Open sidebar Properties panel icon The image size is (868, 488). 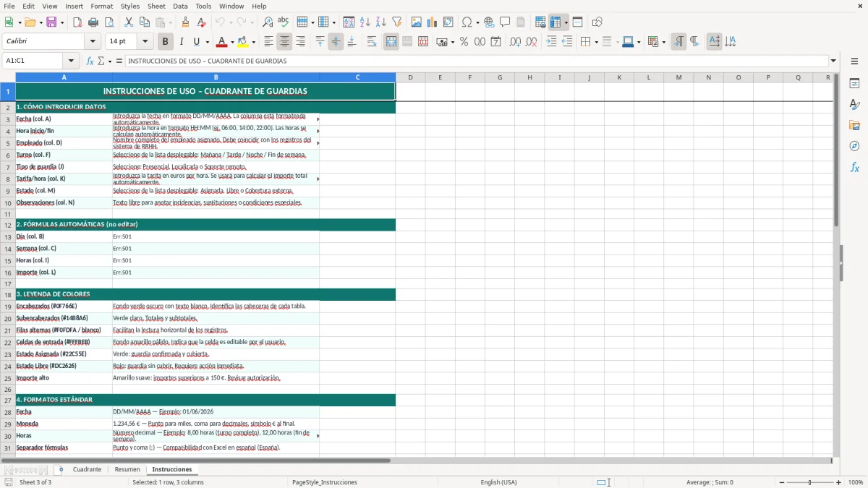854,84
